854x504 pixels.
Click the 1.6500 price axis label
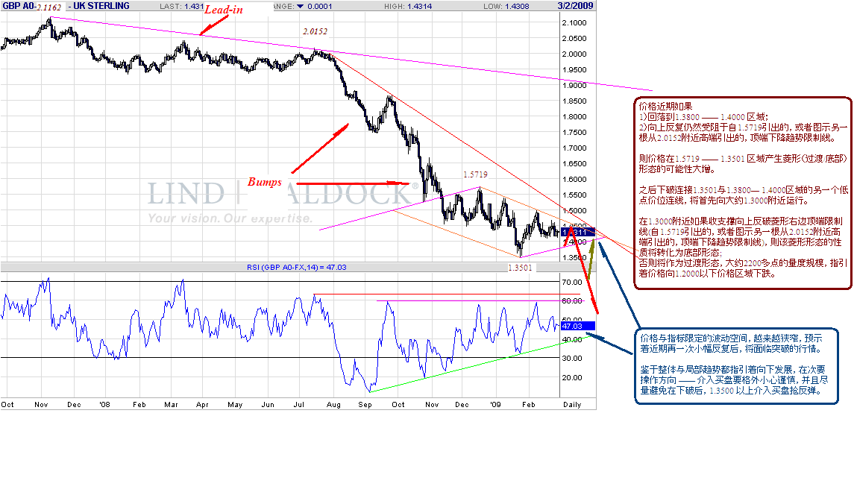(x=574, y=164)
